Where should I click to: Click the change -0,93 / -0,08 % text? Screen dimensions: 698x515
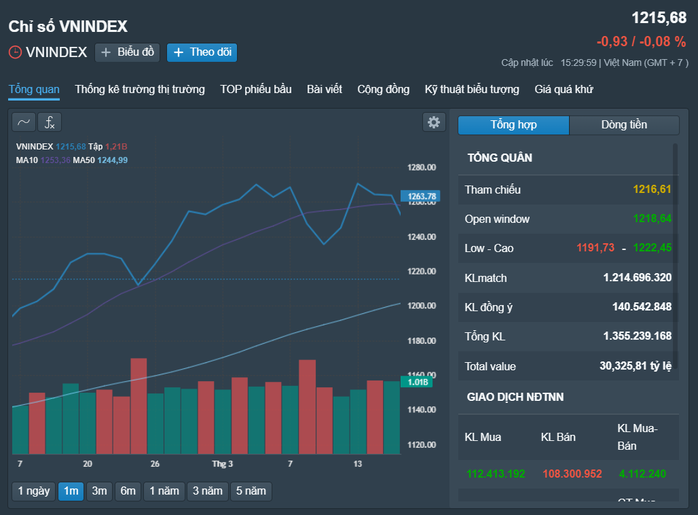click(641, 42)
